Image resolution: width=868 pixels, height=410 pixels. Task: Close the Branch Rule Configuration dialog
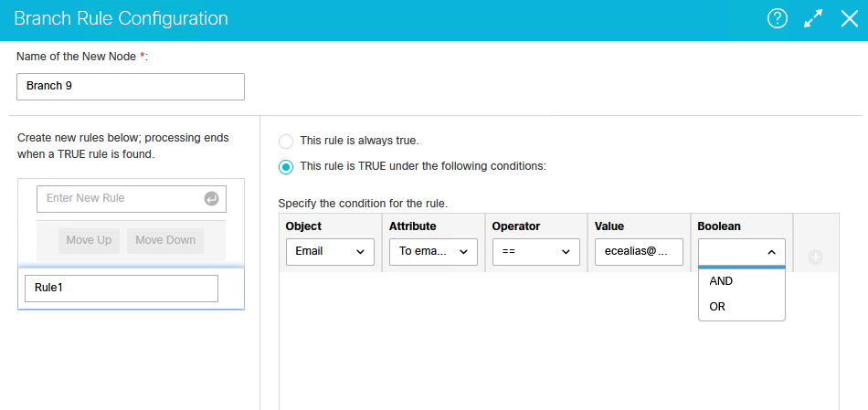tap(849, 19)
